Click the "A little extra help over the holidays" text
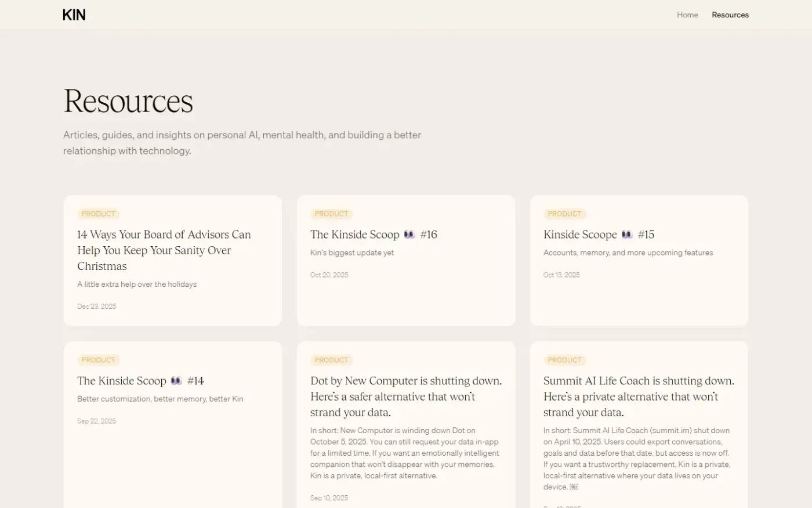The height and width of the screenshot is (508, 812). click(137, 284)
